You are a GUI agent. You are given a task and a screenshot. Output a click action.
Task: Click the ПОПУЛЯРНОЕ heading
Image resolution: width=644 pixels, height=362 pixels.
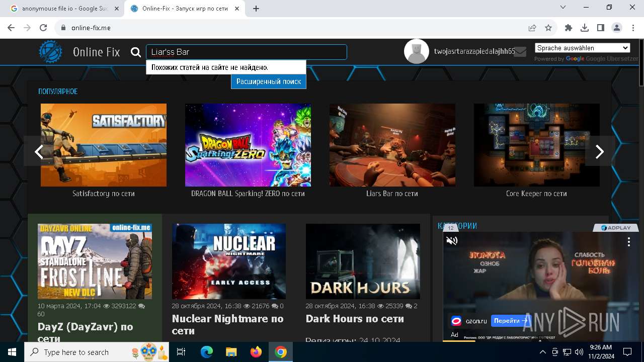tap(58, 92)
